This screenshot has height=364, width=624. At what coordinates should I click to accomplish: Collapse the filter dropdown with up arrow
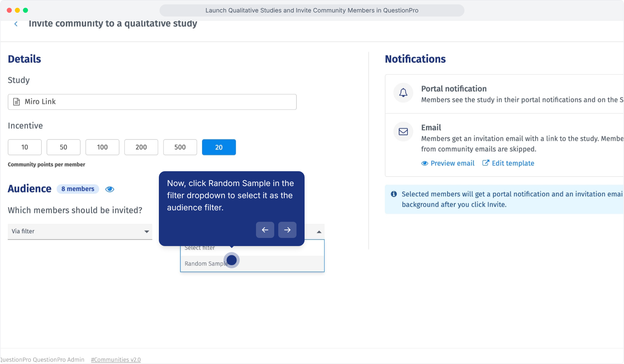point(319,232)
